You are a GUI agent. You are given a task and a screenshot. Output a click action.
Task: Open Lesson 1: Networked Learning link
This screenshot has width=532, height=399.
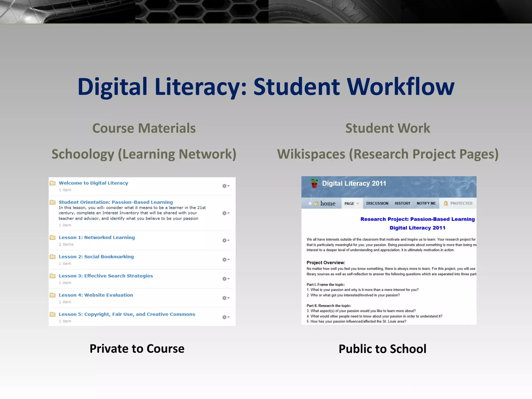click(x=97, y=237)
